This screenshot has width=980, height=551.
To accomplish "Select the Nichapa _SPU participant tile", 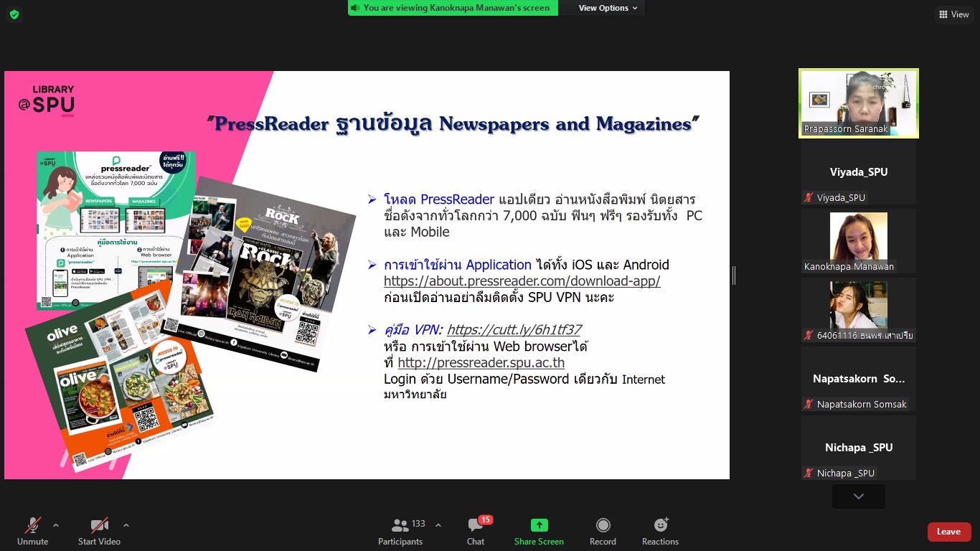I will pyautogui.click(x=859, y=448).
